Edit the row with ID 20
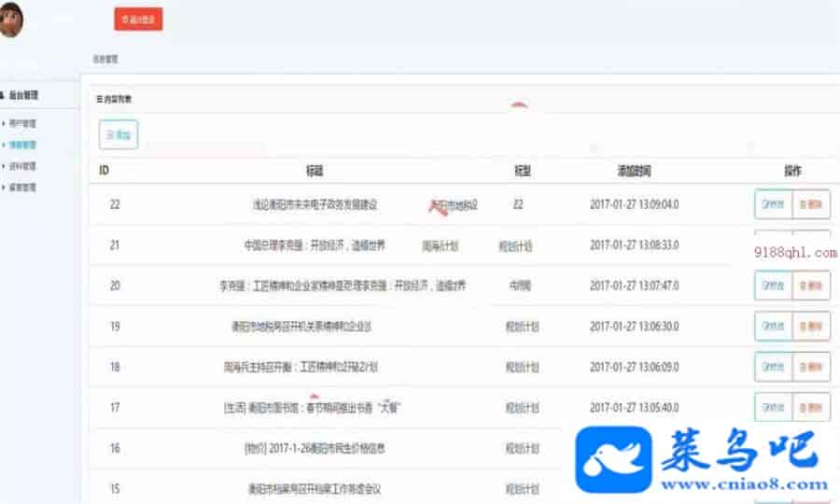Viewport: 840px width, 504px height. point(773,286)
